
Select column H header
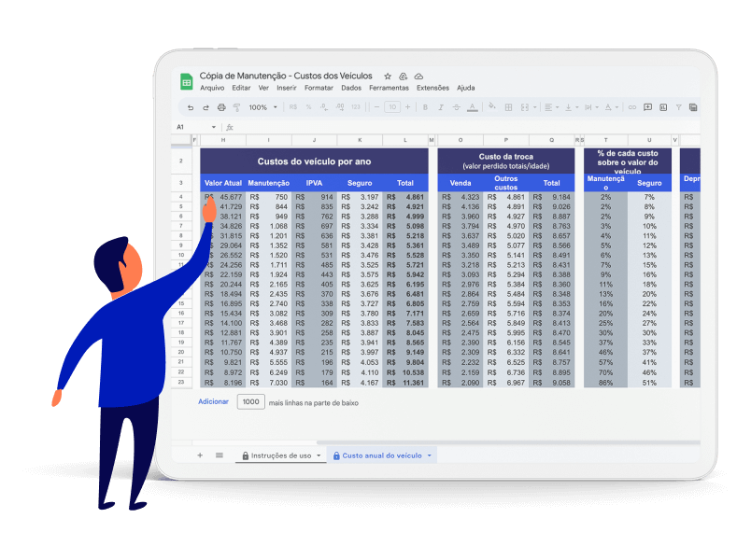point(223,140)
